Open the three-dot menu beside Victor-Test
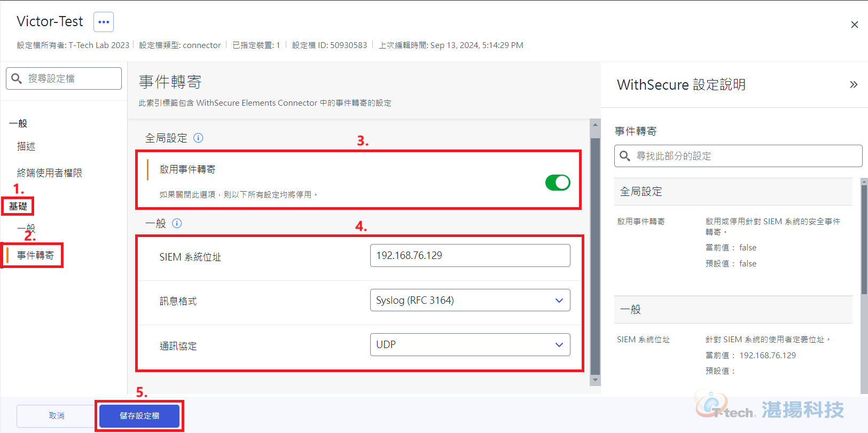The image size is (868, 433). 104,22
